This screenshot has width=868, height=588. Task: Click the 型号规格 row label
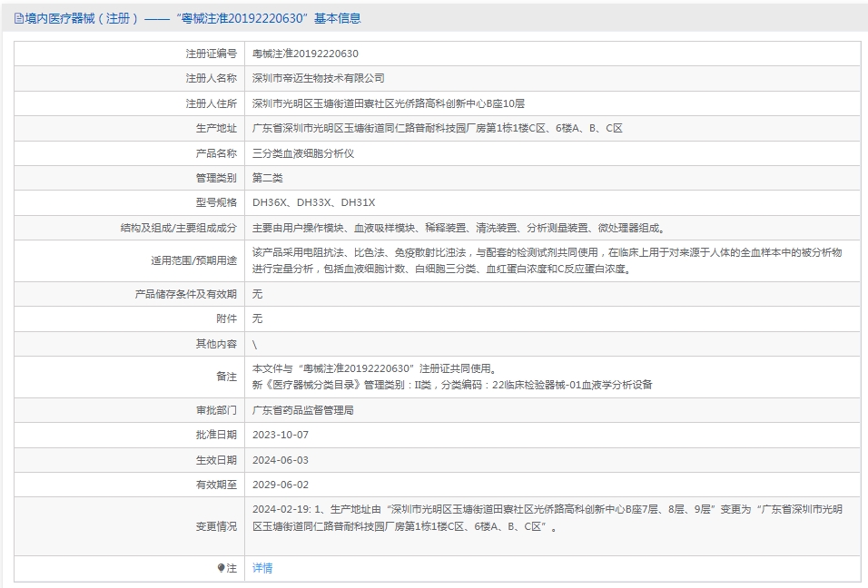[x=216, y=202]
